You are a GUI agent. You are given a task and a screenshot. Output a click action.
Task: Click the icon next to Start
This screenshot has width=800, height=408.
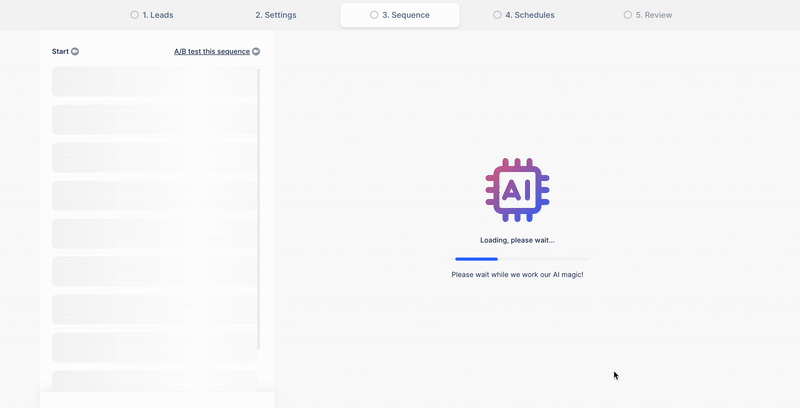click(75, 51)
